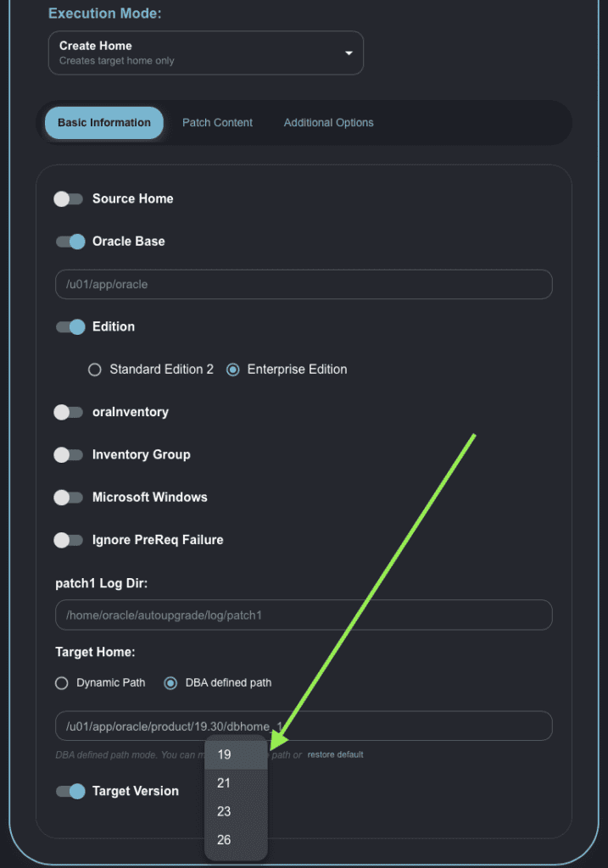Select the Basic Information tab
Viewport: 608px width, 868px height.
click(103, 123)
